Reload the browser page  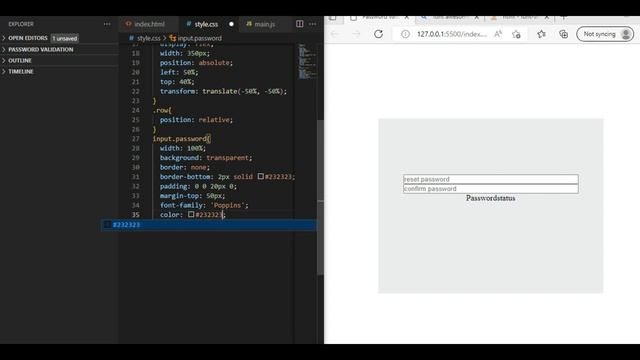coord(378,34)
